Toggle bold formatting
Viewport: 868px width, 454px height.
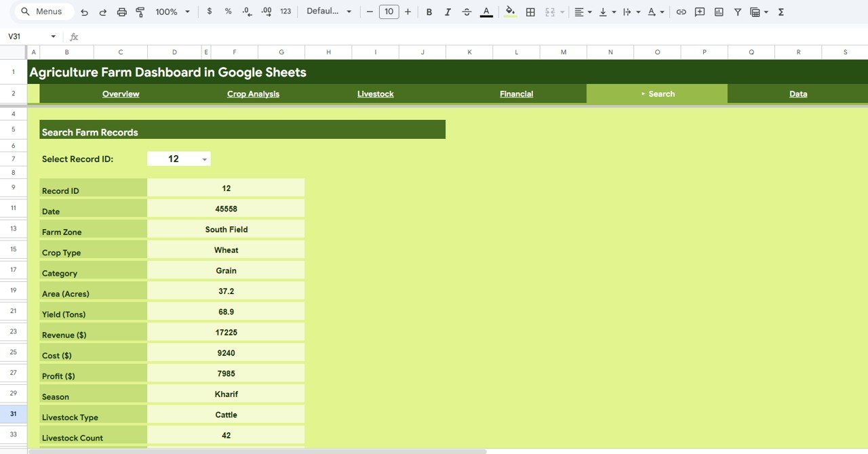pos(429,12)
